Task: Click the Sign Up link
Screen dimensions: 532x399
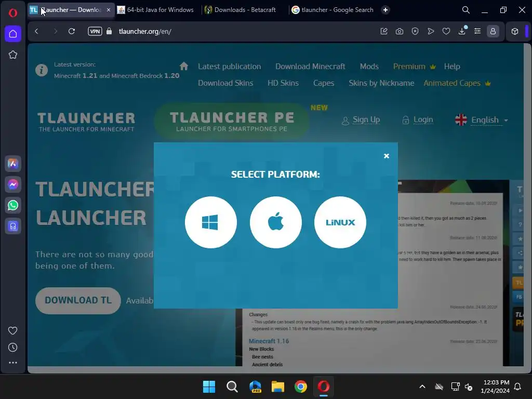Action: [366, 120]
